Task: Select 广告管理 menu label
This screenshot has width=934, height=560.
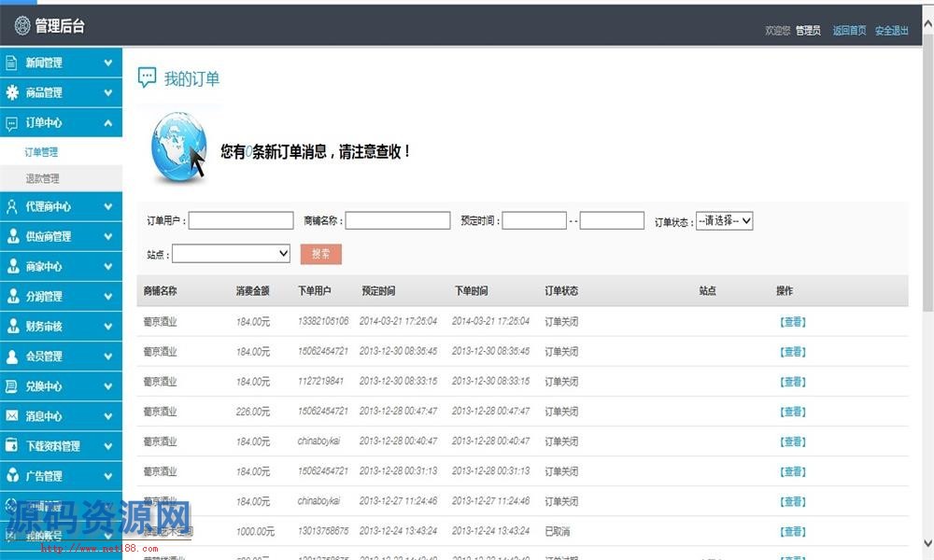Action: point(44,475)
